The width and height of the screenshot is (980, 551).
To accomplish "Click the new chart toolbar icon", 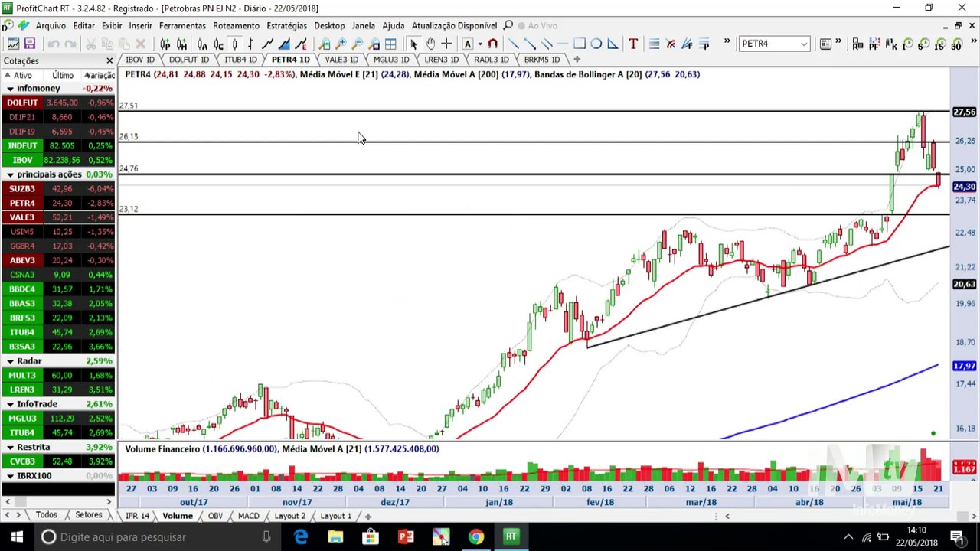I will (x=13, y=44).
